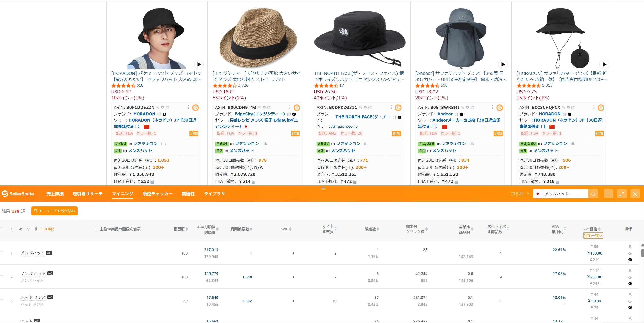Viewport: 644px width, 323px height.
Task: Click the drag handle atop SellerSprite panel
Action: point(323,188)
